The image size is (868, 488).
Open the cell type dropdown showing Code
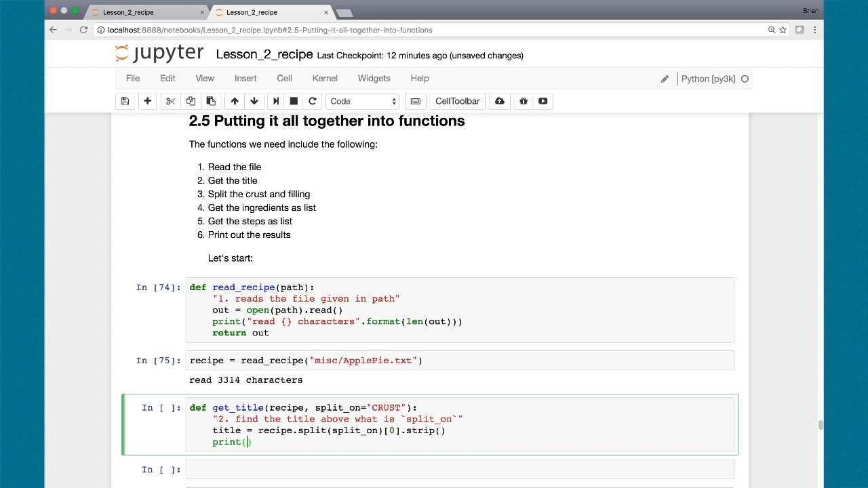[x=363, y=101]
